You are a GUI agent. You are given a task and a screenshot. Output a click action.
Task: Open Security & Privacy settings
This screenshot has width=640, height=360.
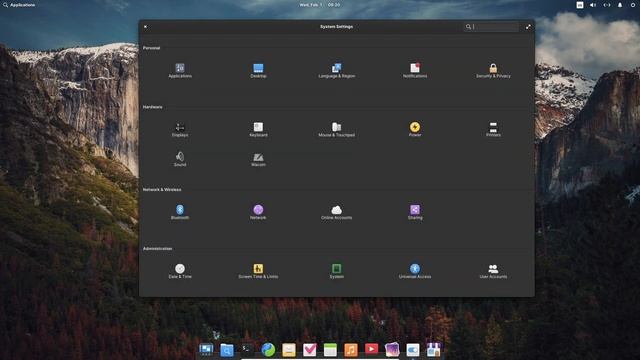click(493, 70)
